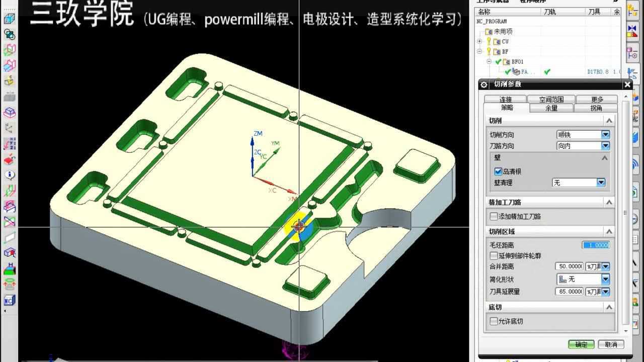Click the information (i) icon in left toolbar
This screenshot has height=362, width=644.
tap(10, 175)
